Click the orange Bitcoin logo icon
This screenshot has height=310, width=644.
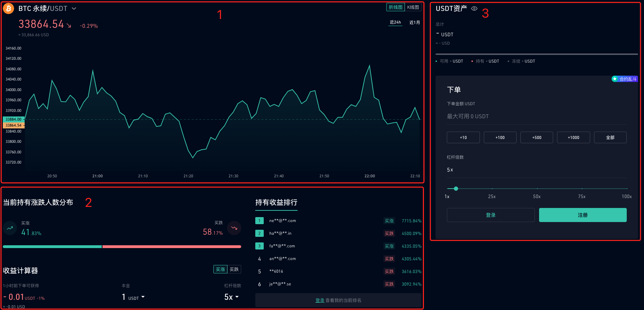pyautogui.click(x=8, y=8)
